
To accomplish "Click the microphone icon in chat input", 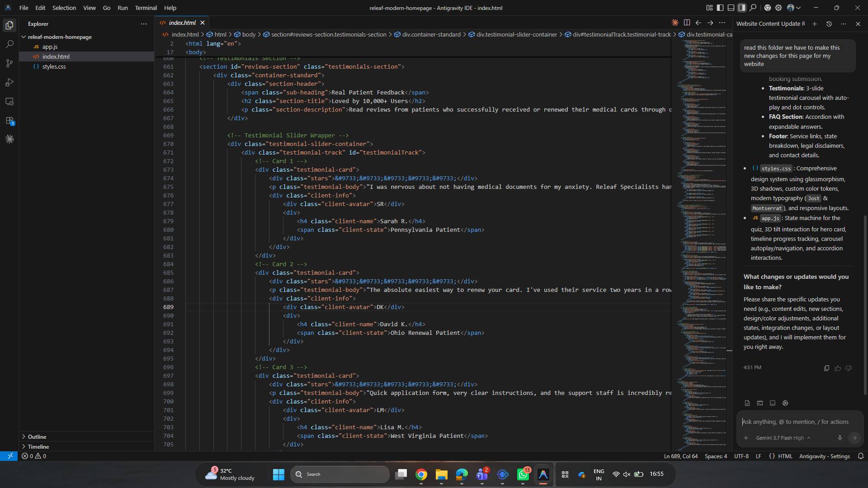I will coord(840,438).
